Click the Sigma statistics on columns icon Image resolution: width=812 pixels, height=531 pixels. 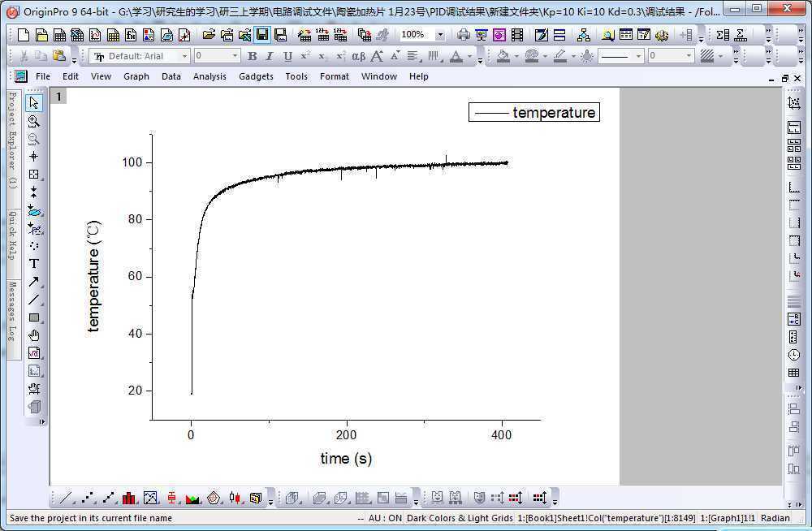coord(723,35)
